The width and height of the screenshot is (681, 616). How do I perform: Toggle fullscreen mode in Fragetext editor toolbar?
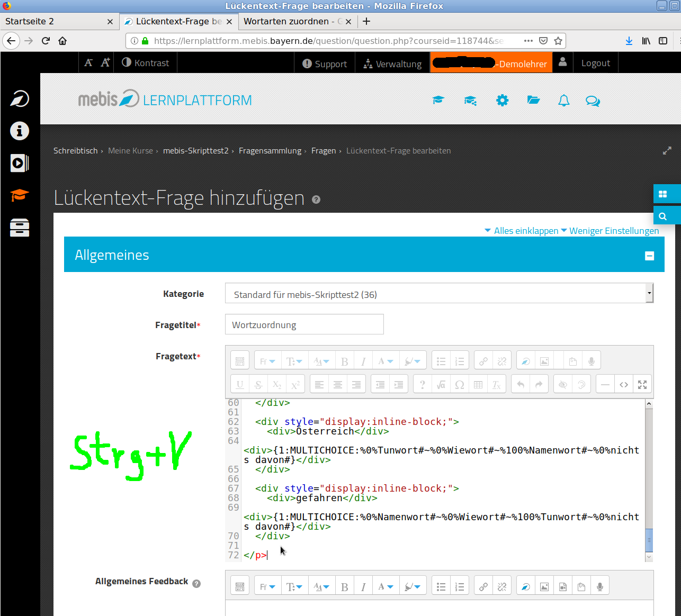click(x=642, y=385)
